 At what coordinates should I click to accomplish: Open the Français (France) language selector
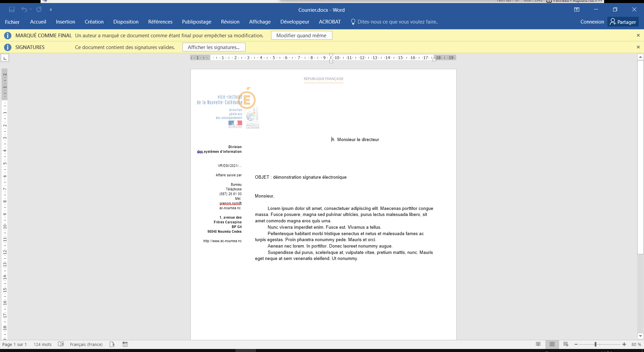click(86, 344)
